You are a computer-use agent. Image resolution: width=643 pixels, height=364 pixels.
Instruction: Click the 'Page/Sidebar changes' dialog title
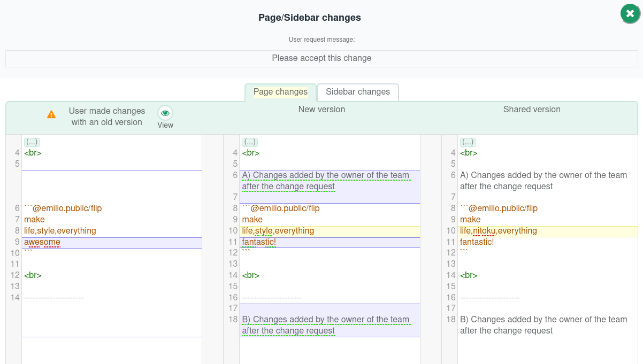click(x=310, y=18)
